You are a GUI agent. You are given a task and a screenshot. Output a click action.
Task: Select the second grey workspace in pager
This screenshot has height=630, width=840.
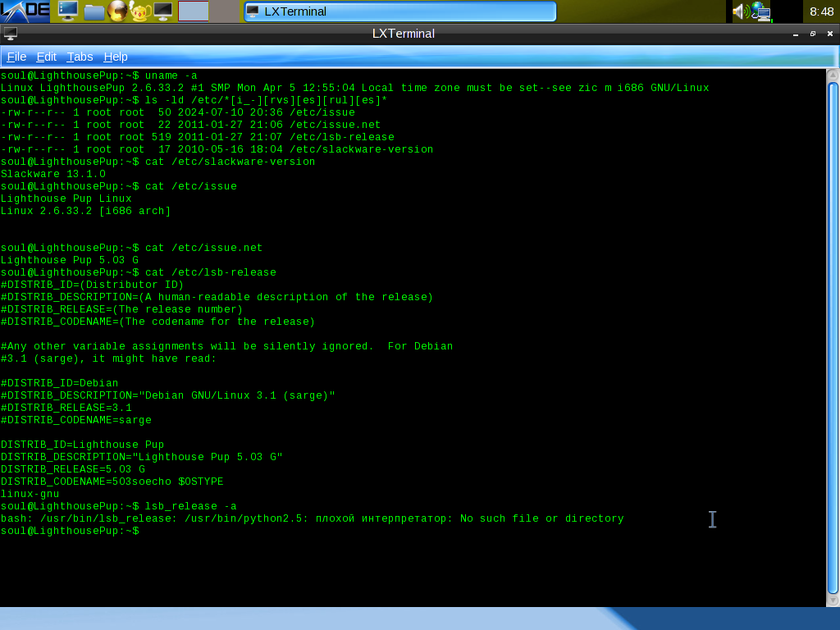[x=225, y=11]
